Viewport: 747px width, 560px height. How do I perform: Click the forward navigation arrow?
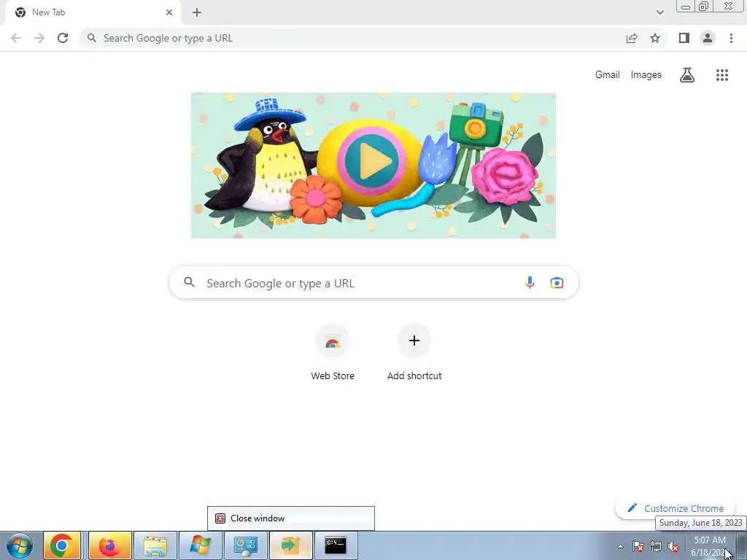(x=39, y=38)
